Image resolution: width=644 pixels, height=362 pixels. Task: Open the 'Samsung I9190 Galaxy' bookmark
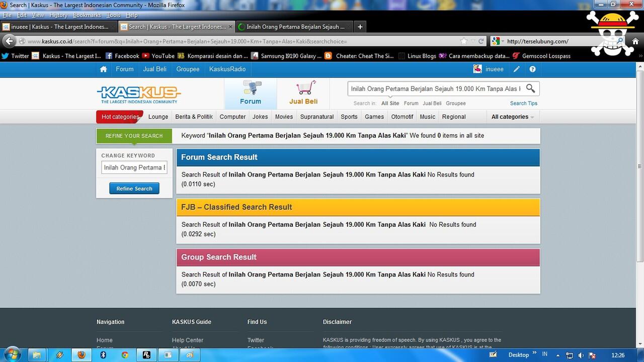(286, 56)
